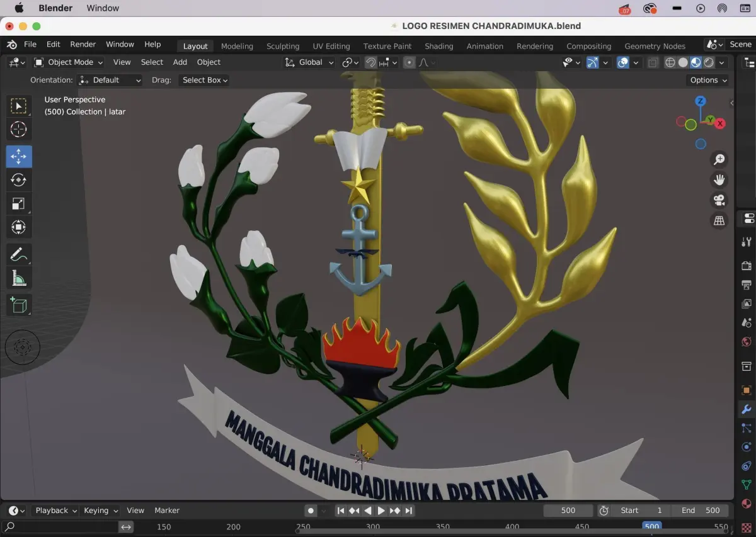Open the snapping options dropdown

tap(387, 62)
